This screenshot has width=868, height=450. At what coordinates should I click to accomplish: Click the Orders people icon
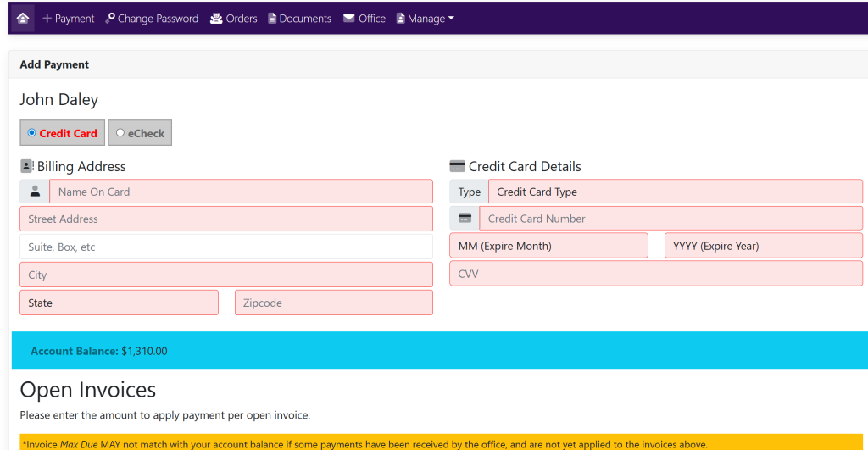point(216,19)
